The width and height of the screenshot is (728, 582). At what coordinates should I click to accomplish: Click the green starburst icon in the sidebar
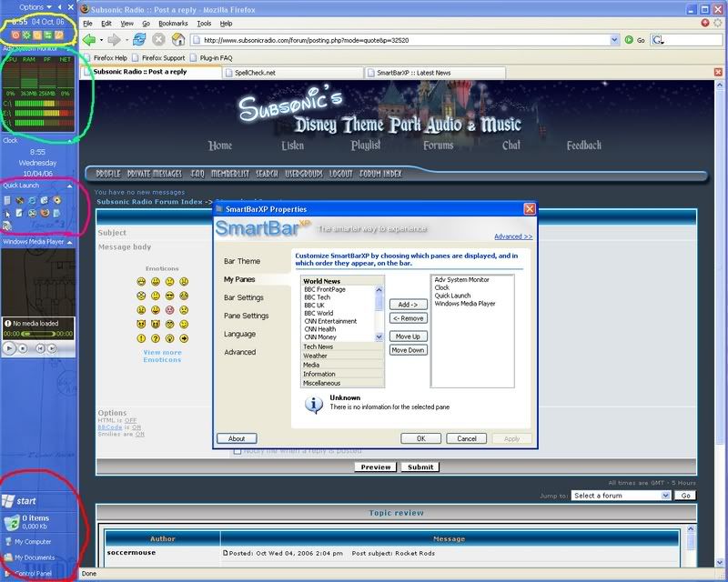pos(26,35)
